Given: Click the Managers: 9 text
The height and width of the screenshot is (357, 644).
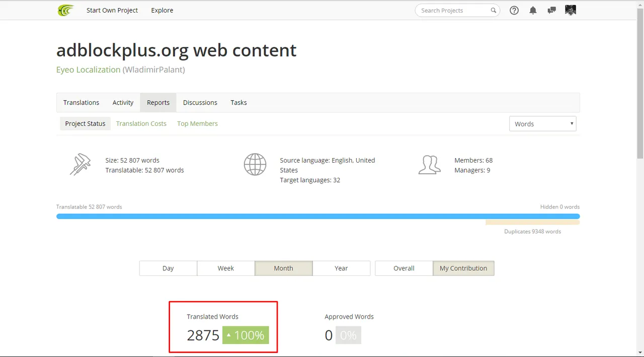Looking at the screenshot, I should (472, 170).
